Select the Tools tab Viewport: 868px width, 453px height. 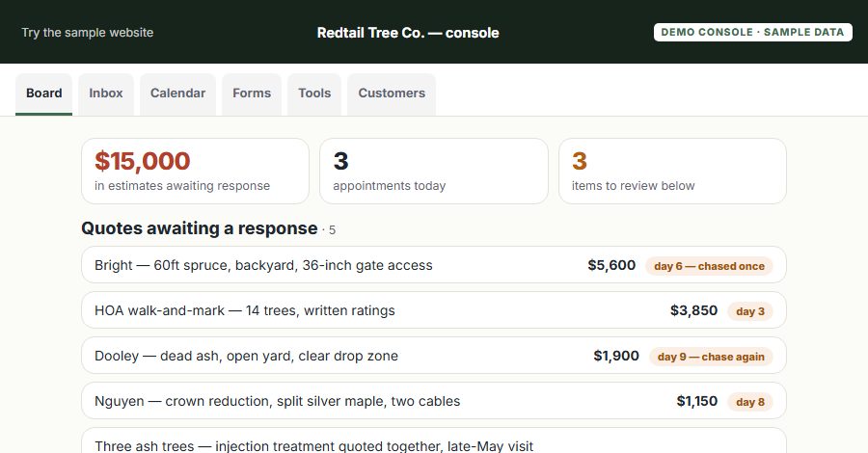pos(314,93)
